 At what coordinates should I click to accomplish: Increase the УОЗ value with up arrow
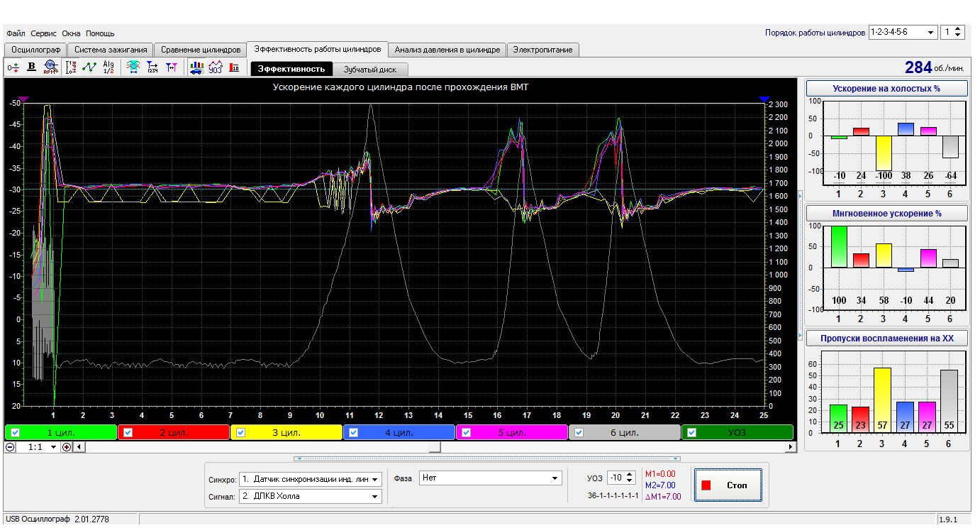[x=628, y=475]
